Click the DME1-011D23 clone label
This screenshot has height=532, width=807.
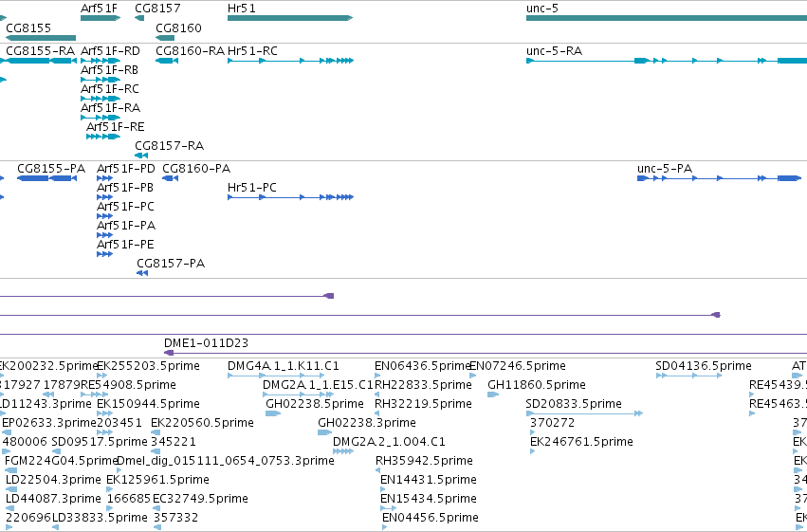(206, 342)
